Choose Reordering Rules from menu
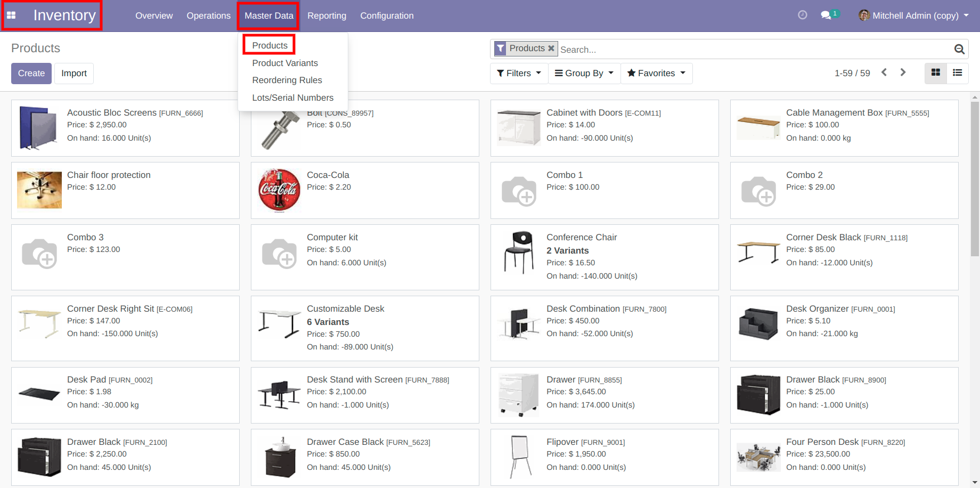Image resolution: width=980 pixels, height=488 pixels. coord(287,80)
